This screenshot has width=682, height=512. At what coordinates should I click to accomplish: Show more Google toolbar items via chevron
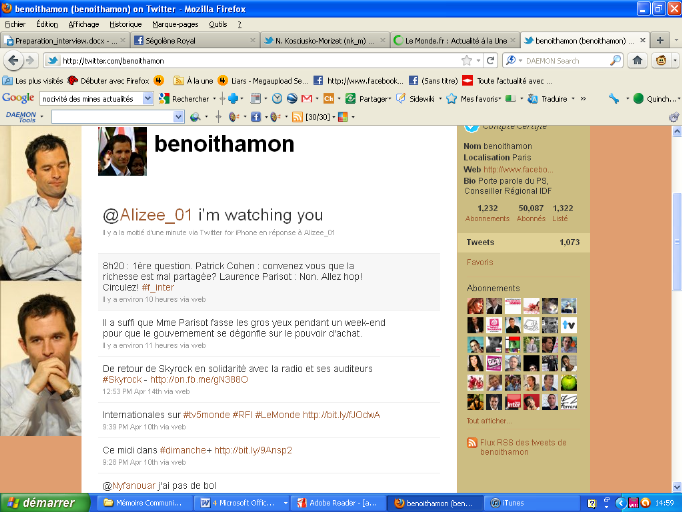pos(583,99)
